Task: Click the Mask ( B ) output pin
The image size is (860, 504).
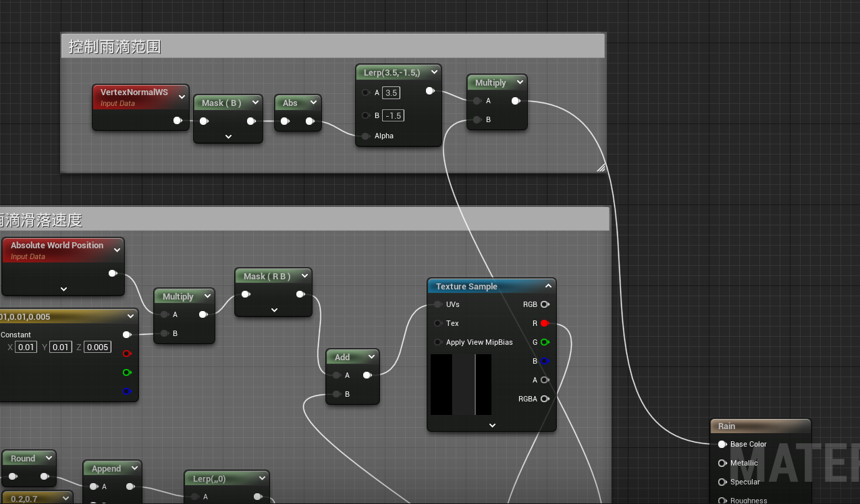Action: (x=251, y=121)
